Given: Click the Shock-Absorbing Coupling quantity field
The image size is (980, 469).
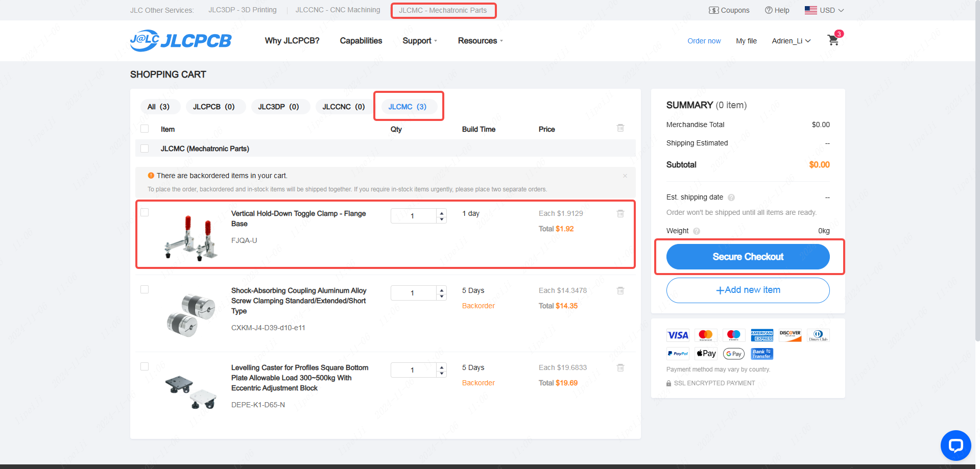Looking at the screenshot, I should [414, 293].
